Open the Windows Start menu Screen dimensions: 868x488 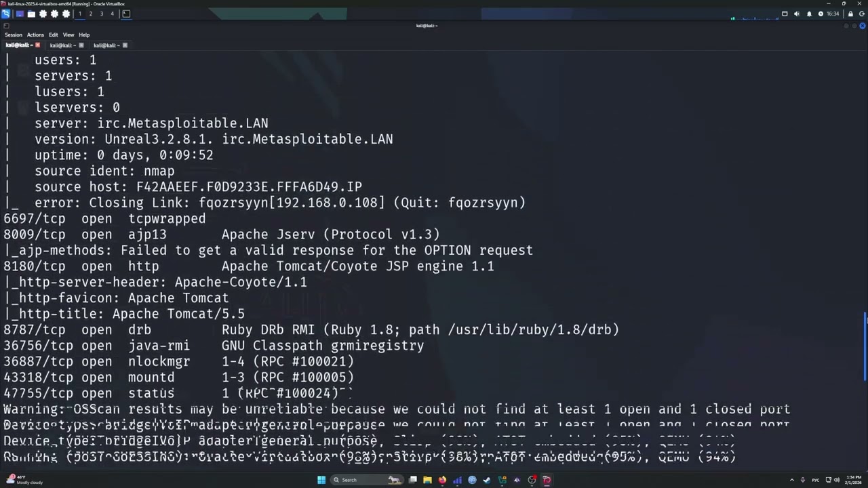321,480
